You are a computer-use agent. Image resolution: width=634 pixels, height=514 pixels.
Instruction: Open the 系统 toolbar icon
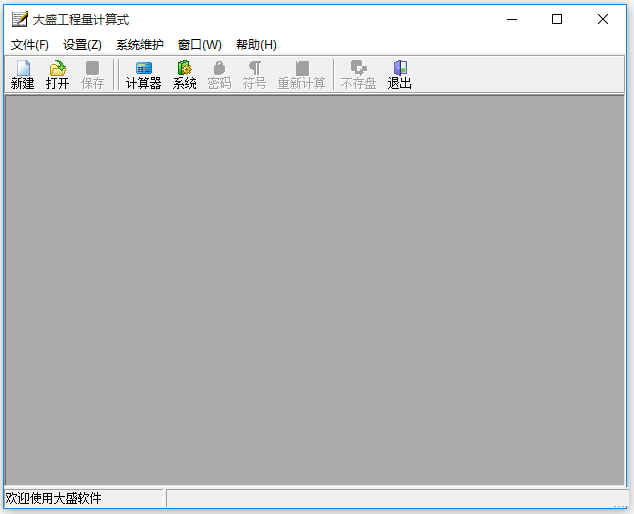[x=184, y=75]
